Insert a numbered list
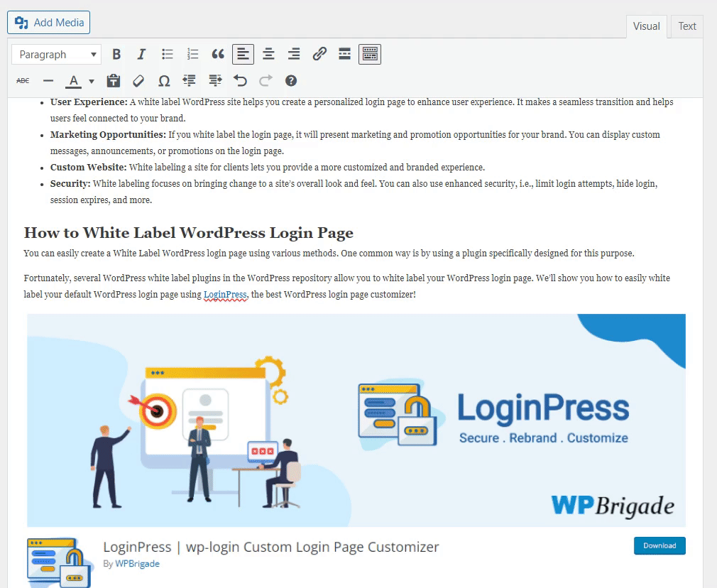 (x=192, y=55)
